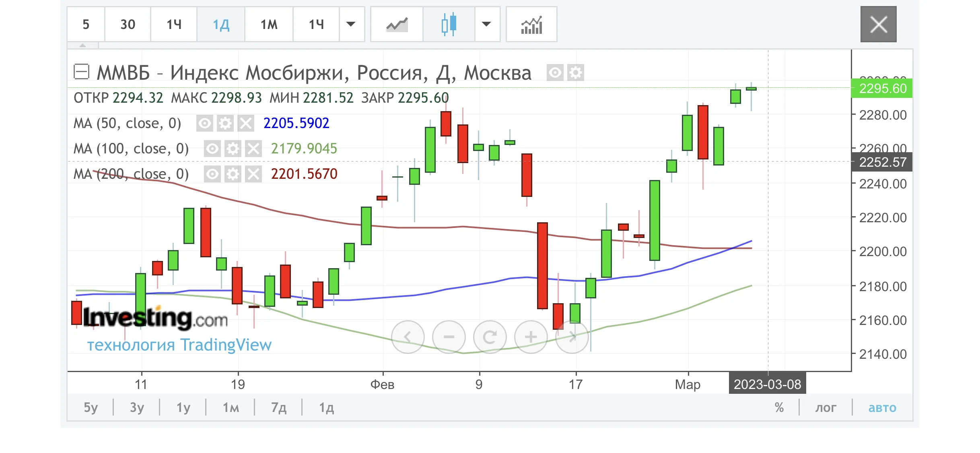Collapse the indicator legend box
Viewport: 980px width, 453px height.
click(x=81, y=72)
